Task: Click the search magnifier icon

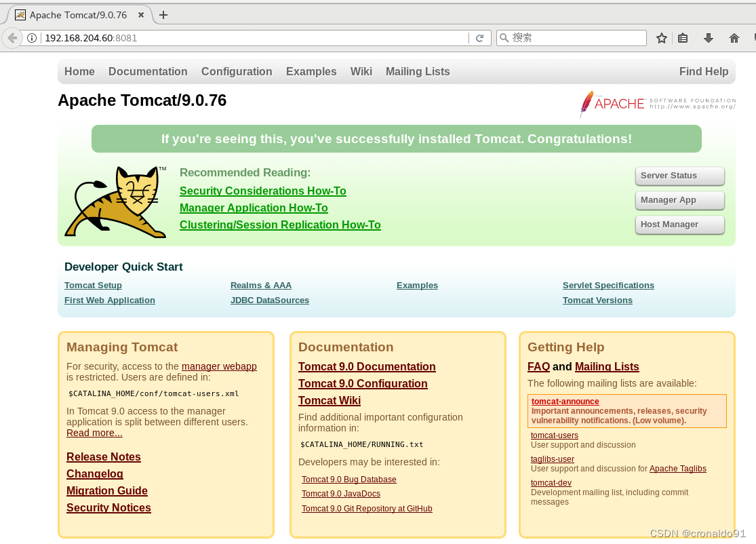Action: (x=504, y=37)
